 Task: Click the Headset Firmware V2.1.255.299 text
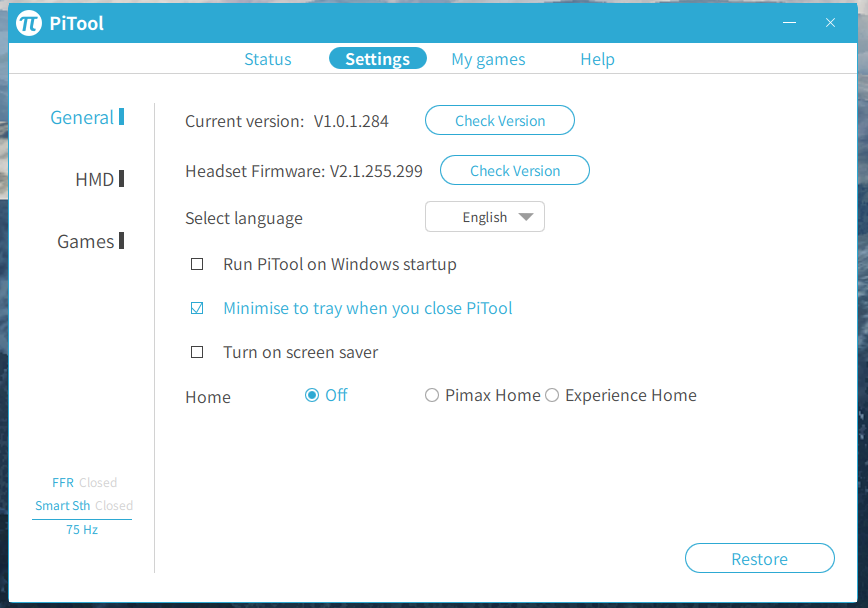[x=304, y=171]
